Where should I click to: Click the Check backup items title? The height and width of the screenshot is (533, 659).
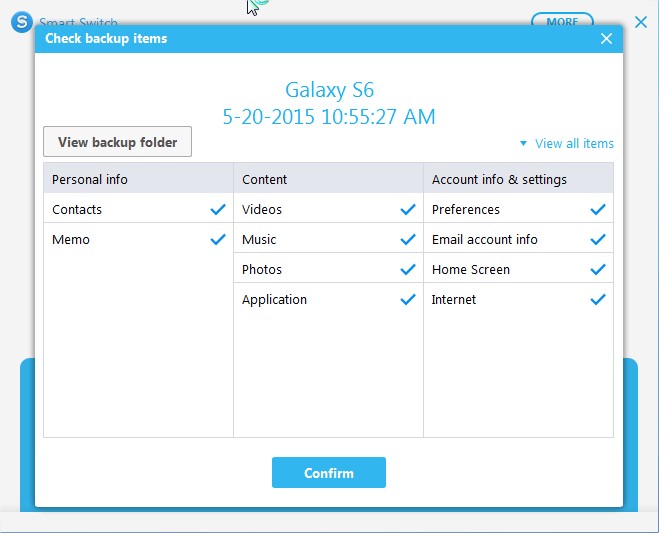tap(106, 38)
